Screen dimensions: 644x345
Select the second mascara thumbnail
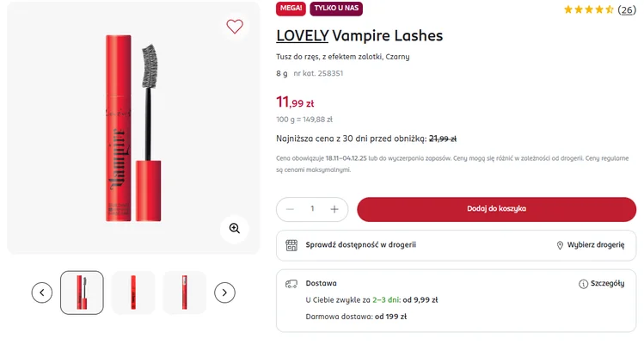click(133, 293)
